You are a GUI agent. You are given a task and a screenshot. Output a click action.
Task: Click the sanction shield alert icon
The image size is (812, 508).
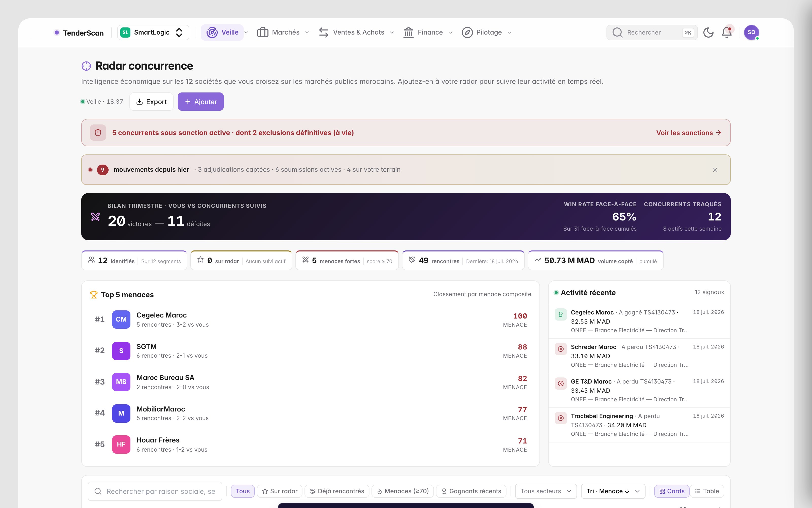[x=98, y=133]
